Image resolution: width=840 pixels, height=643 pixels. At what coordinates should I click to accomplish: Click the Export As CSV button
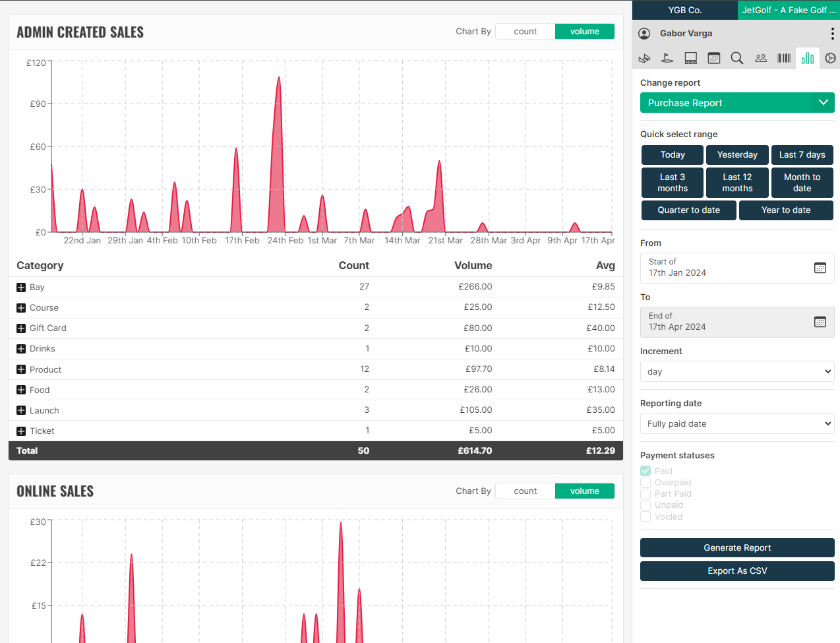tap(737, 571)
